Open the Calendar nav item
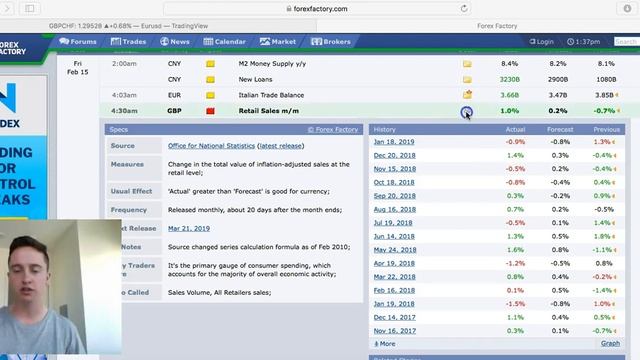The height and width of the screenshot is (360, 640). 224,42
